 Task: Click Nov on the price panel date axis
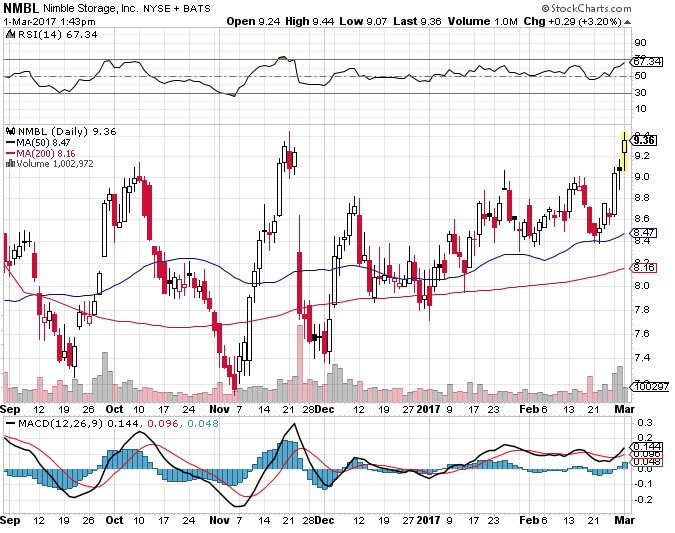(x=220, y=409)
